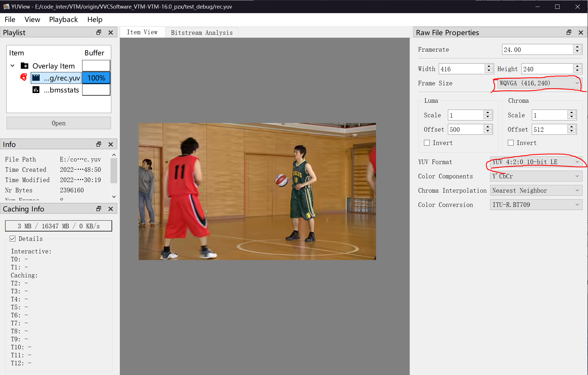Click the bmsstats statistics chart icon

(x=36, y=90)
